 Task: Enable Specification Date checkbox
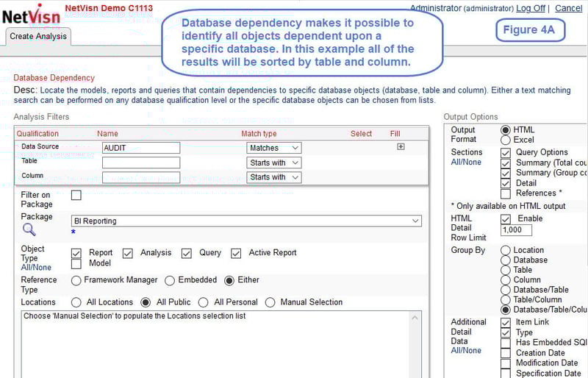[x=506, y=374]
